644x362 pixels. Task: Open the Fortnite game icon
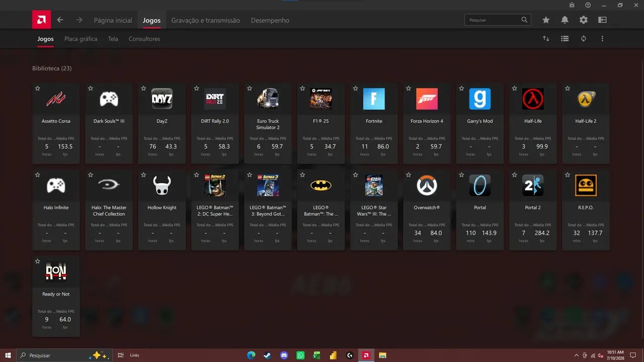[374, 99]
